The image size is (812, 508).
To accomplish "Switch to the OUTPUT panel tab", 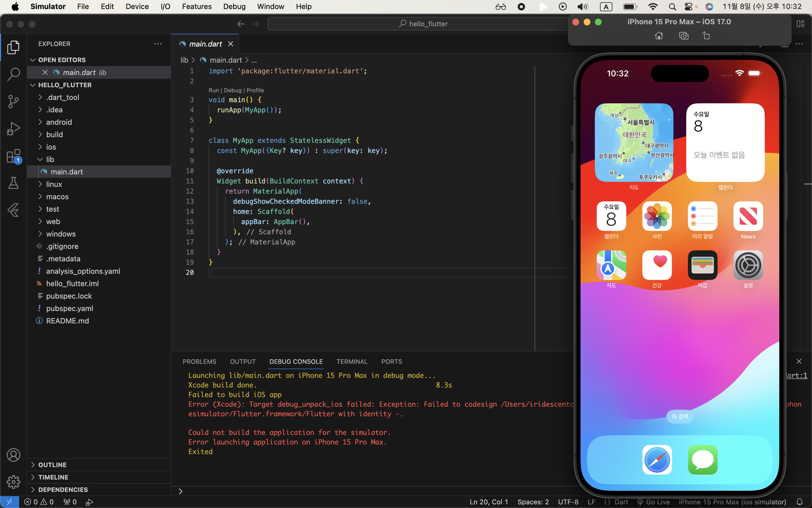I will tap(242, 362).
